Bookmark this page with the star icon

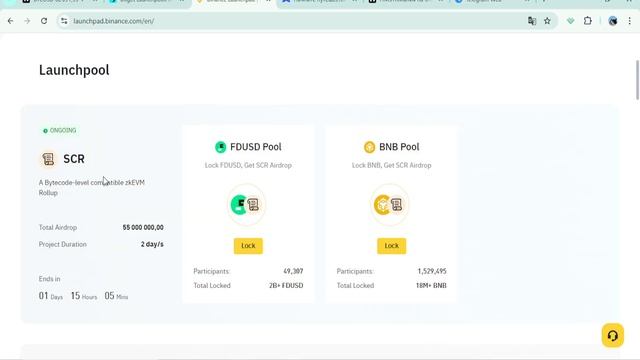pos(547,21)
